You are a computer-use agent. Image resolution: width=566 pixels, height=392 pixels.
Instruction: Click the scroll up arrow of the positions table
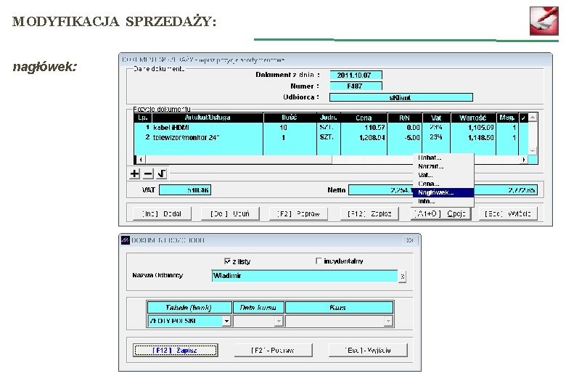[x=533, y=118]
